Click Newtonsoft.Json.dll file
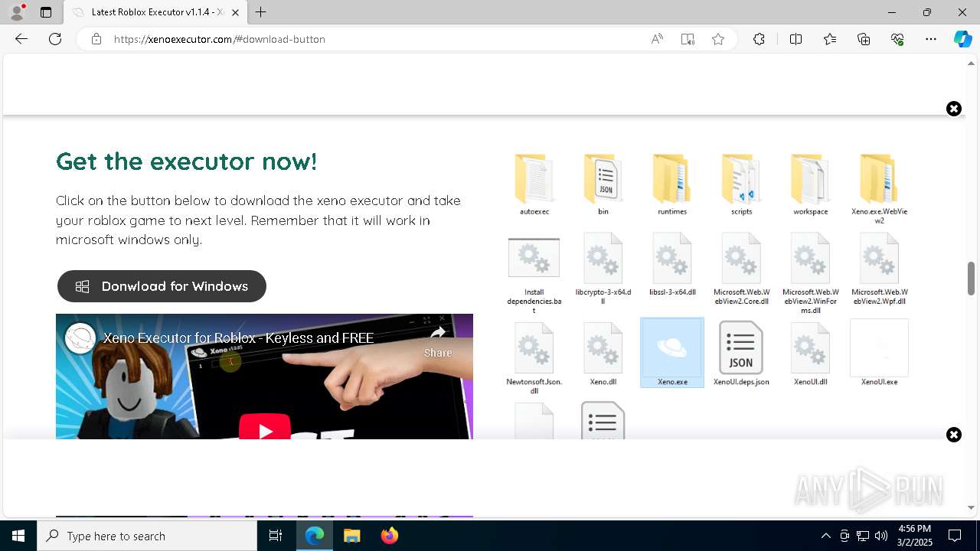Screen dimensions: 980x551 coord(534,358)
